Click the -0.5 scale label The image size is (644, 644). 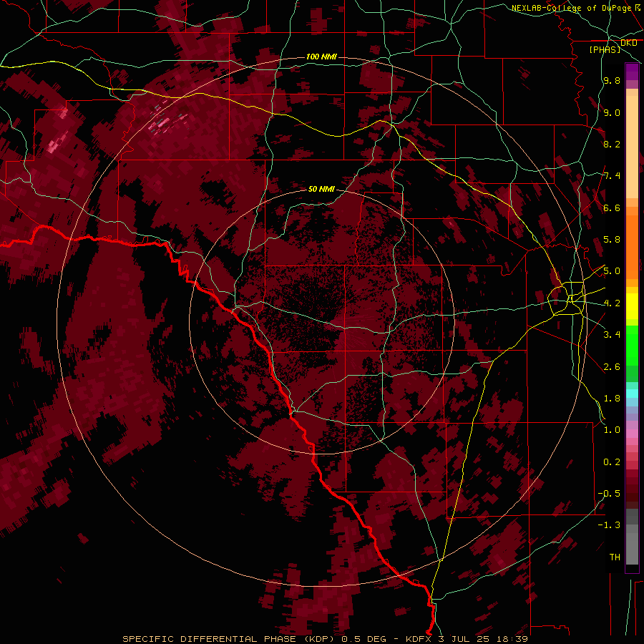click(609, 494)
